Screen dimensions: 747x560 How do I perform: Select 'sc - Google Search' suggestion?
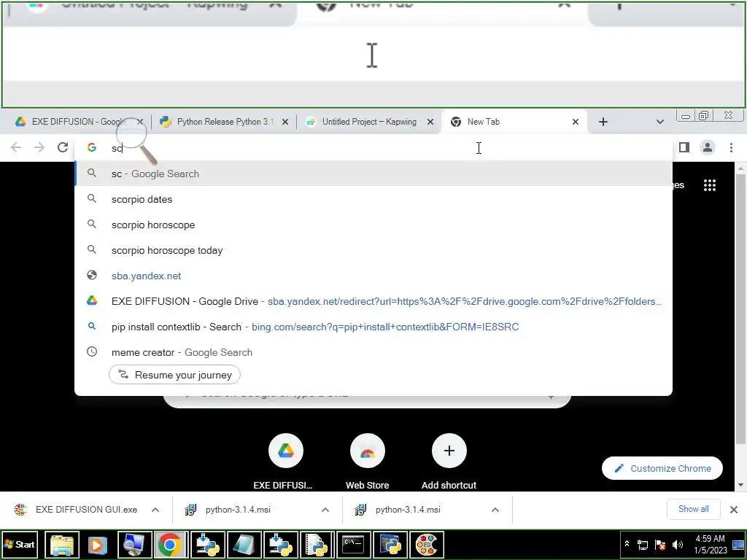coord(373,174)
